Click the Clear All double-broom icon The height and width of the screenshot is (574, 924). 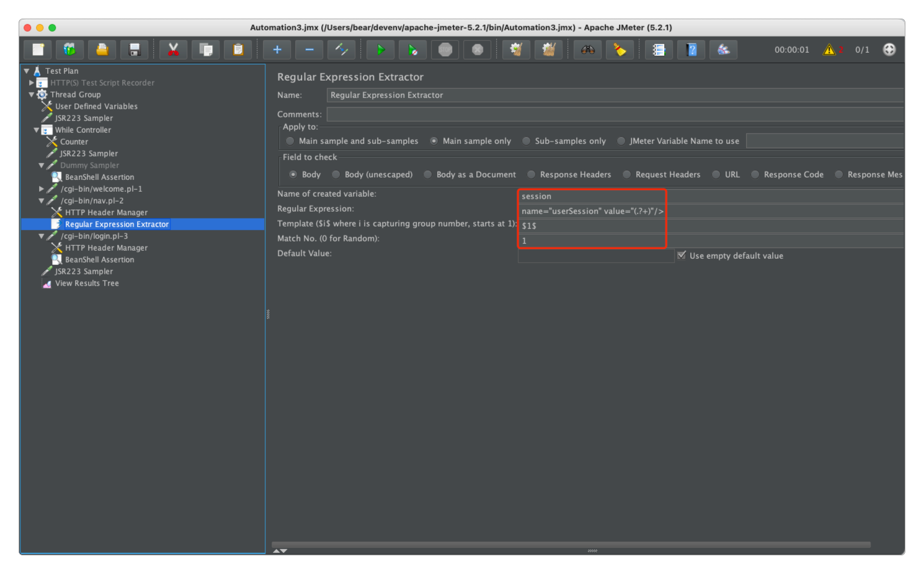[548, 50]
